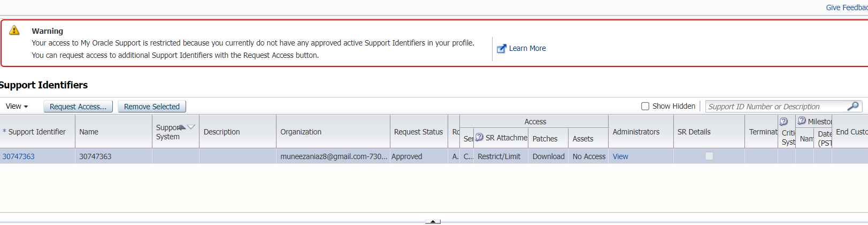Screen dimensions: 868x225
Task: Click the Organization column header
Action: click(x=333, y=132)
